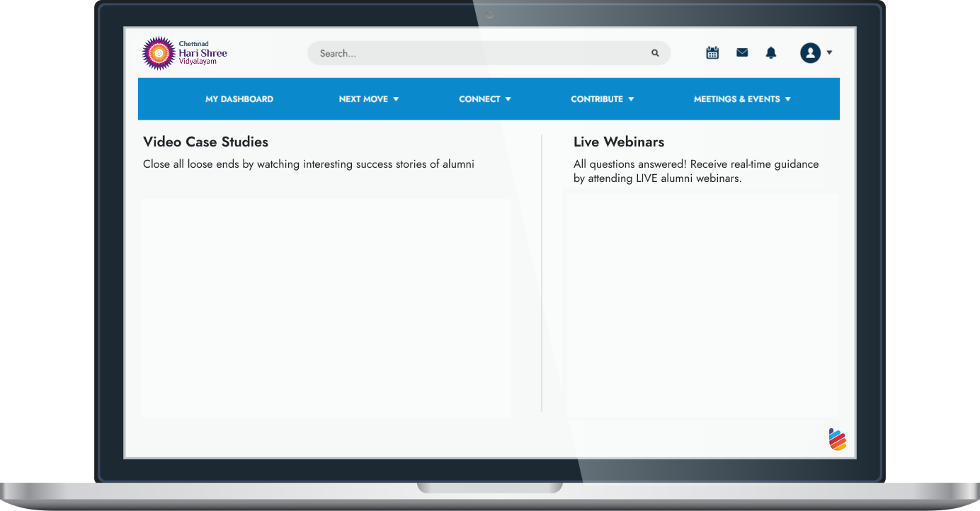Go to My Dashboard
980x511 pixels.
click(x=239, y=99)
